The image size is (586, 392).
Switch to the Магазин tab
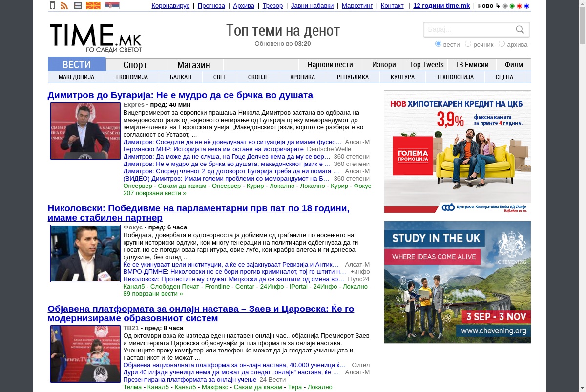(x=194, y=64)
